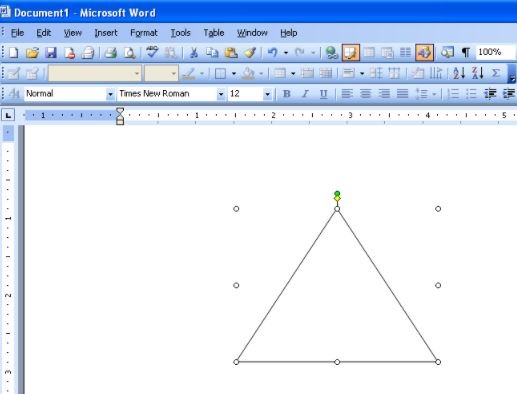The height and width of the screenshot is (394, 517).
Task: Click the Center align button
Action: pos(365,94)
